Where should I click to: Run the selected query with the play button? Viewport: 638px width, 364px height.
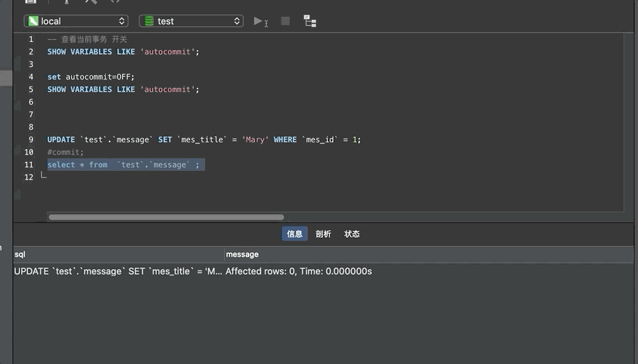pos(258,21)
